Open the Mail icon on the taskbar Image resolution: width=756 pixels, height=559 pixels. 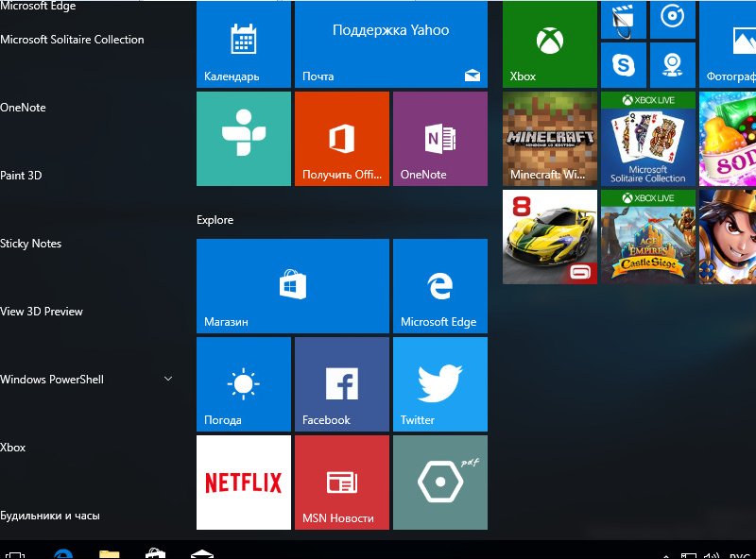tap(202, 554)
